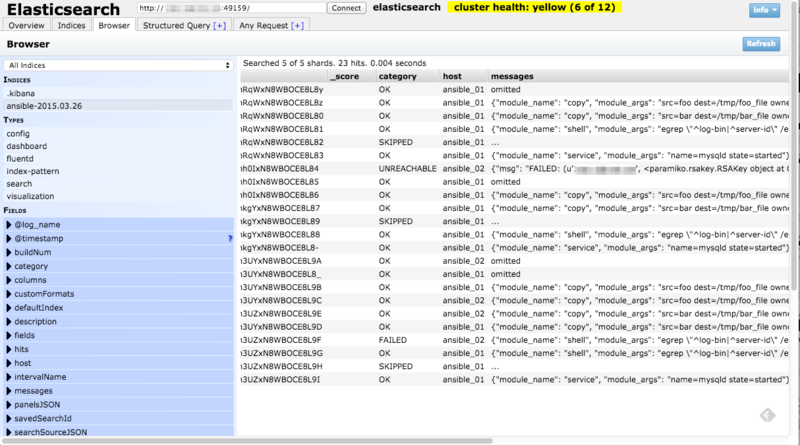Expand the columns field
This screenshot has height=445, width=800.
click(118, 280)
